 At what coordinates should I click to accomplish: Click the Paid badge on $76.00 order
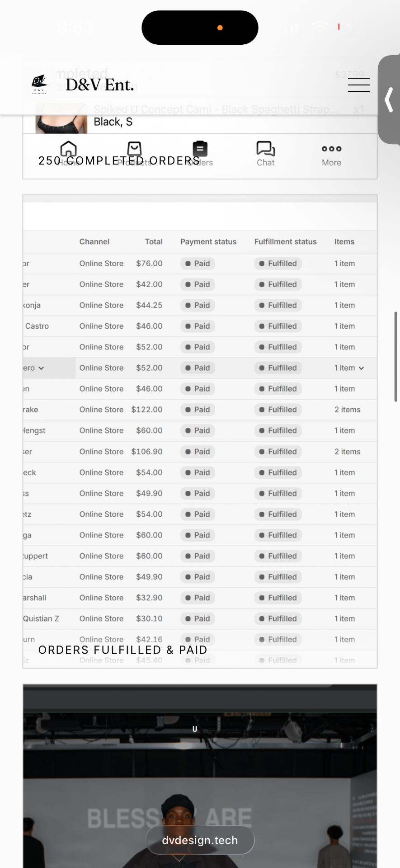[x=198, y=264]
